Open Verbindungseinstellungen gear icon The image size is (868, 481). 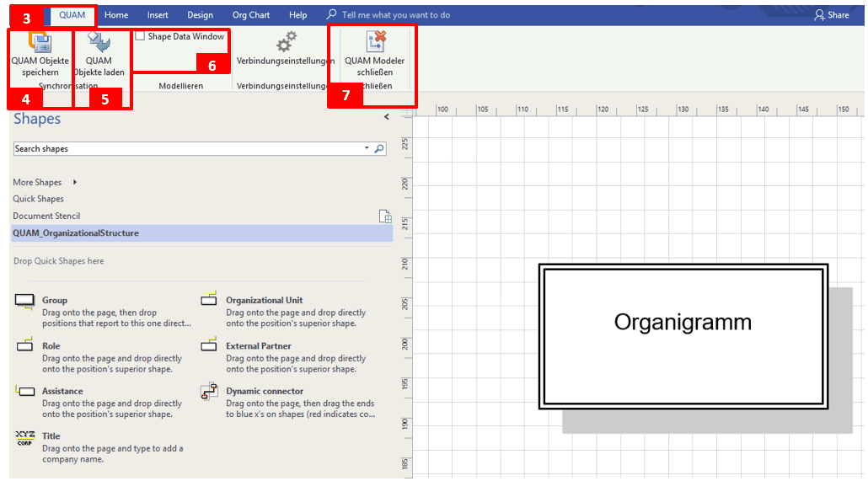[x=286, y=41]
